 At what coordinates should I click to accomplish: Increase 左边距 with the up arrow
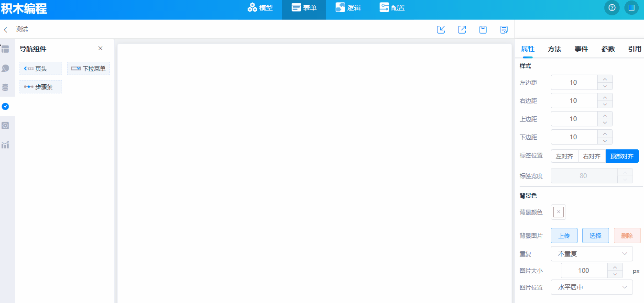605,79
